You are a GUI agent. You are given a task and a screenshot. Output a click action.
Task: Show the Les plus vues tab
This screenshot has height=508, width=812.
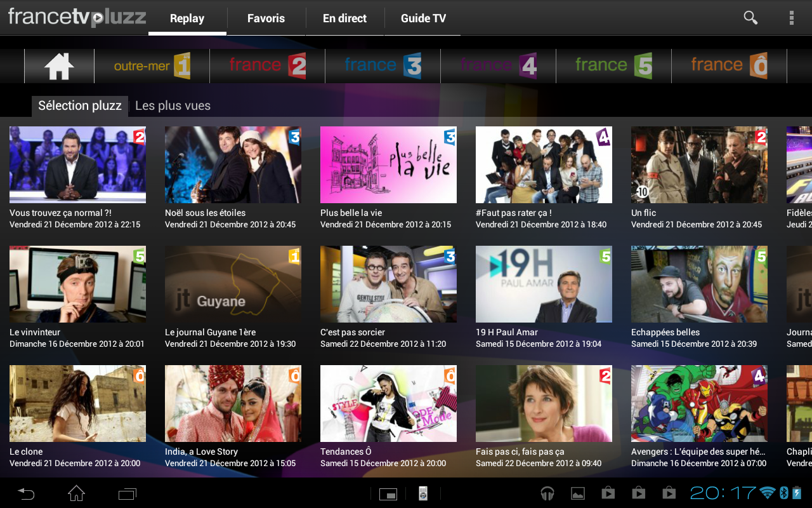(x=173, y=106)
